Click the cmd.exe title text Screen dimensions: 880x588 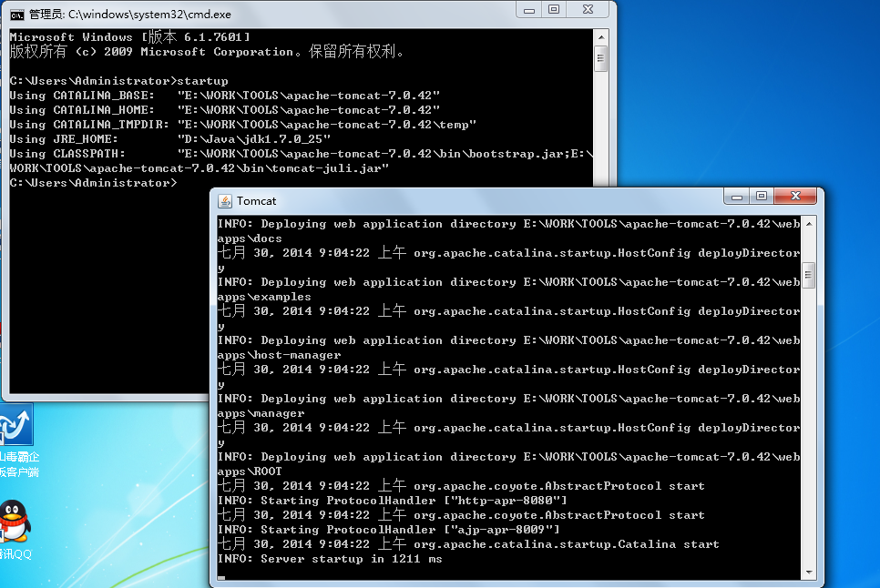click(x=129, y=15)
